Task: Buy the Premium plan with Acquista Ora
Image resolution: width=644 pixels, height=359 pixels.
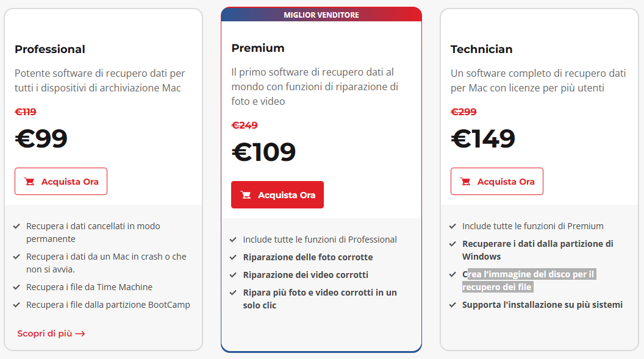Action: coord(277,195)
